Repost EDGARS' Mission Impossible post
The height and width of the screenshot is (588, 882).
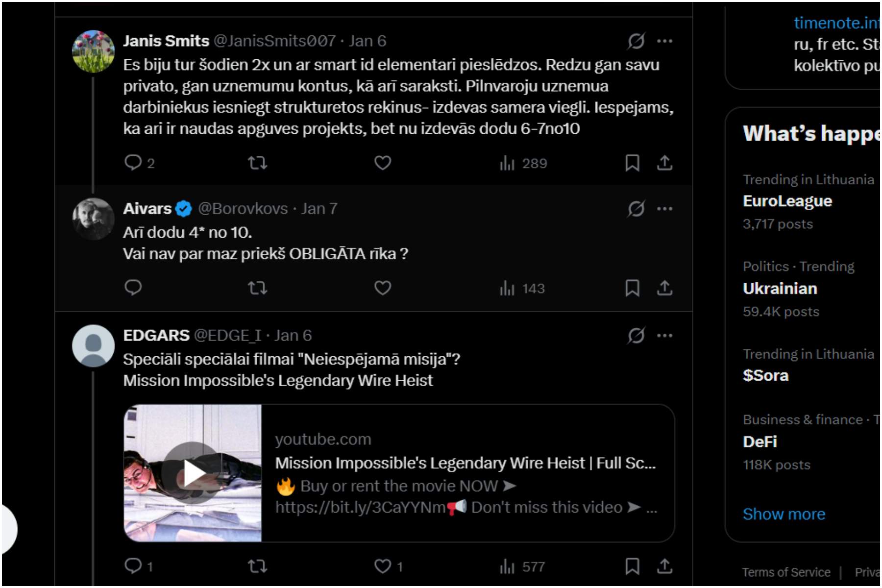(257, 566)
